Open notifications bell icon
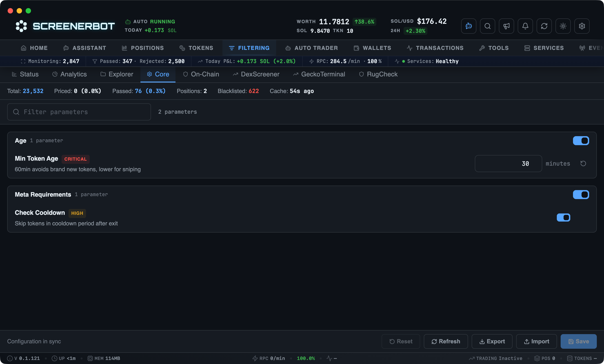Viewport: 604px width, 364px height. coord(525,26)
